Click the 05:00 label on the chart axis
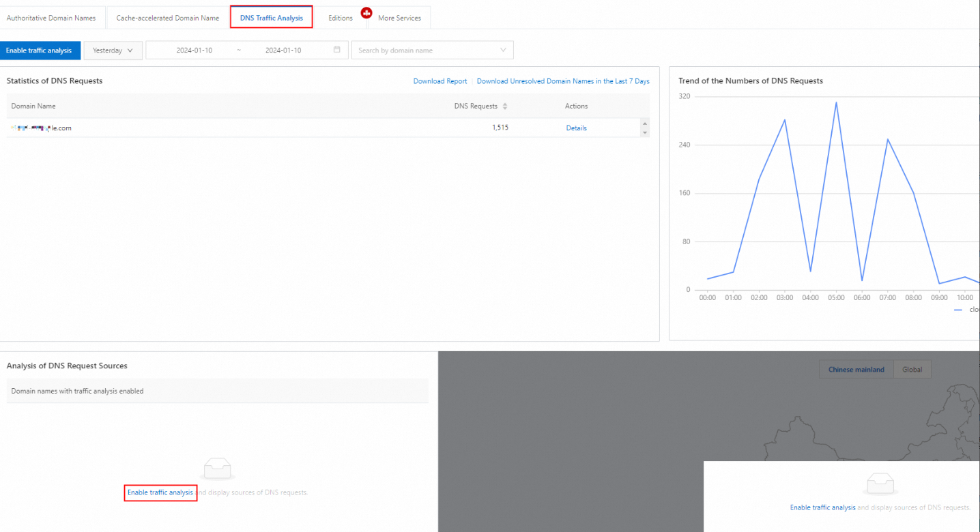The height and width of the screenshot is (532, 980). 836,298
